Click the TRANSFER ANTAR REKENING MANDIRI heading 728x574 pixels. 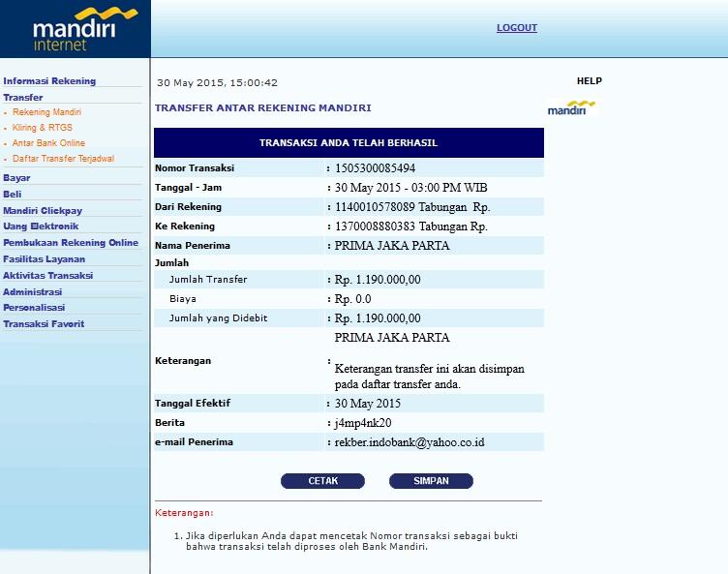(x=262, y=107)
